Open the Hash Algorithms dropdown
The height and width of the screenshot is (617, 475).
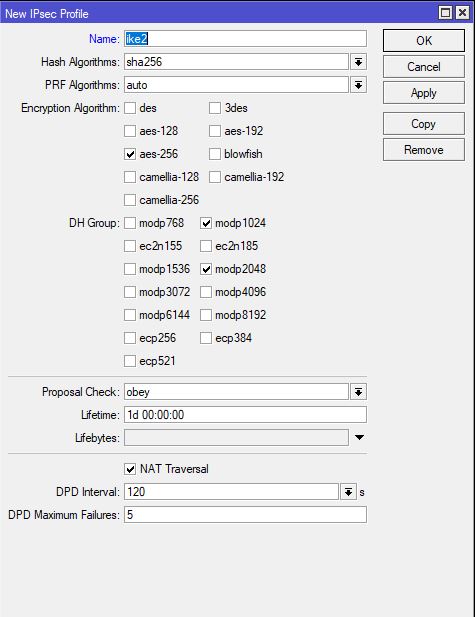pos(358,62)
